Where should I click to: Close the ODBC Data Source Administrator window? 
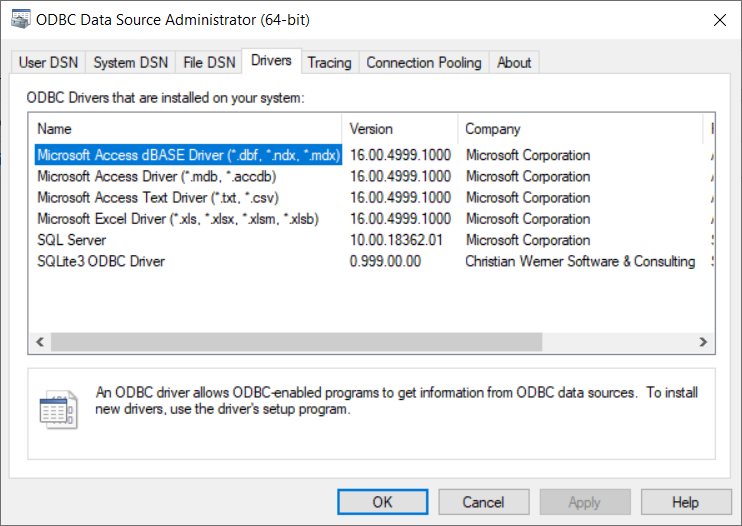718,19
